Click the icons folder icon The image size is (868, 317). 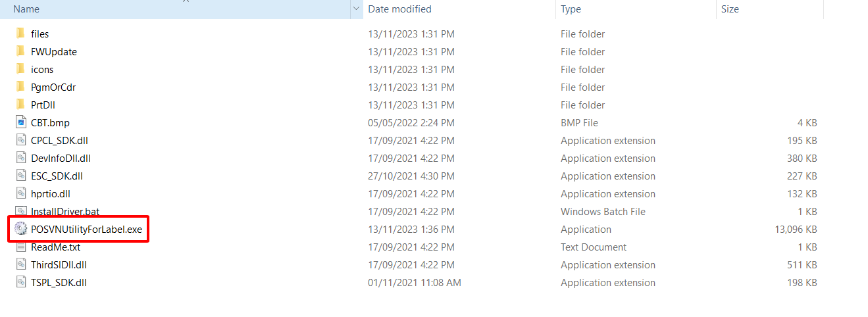tap(20, 69)
